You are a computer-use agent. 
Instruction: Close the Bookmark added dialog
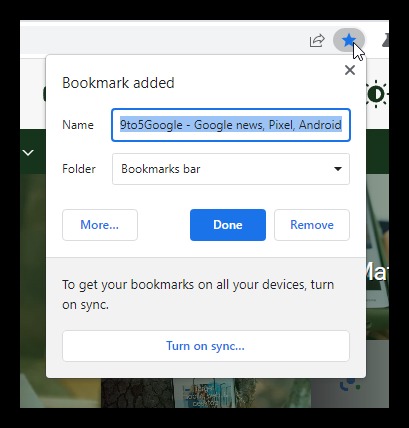point(350,70)
